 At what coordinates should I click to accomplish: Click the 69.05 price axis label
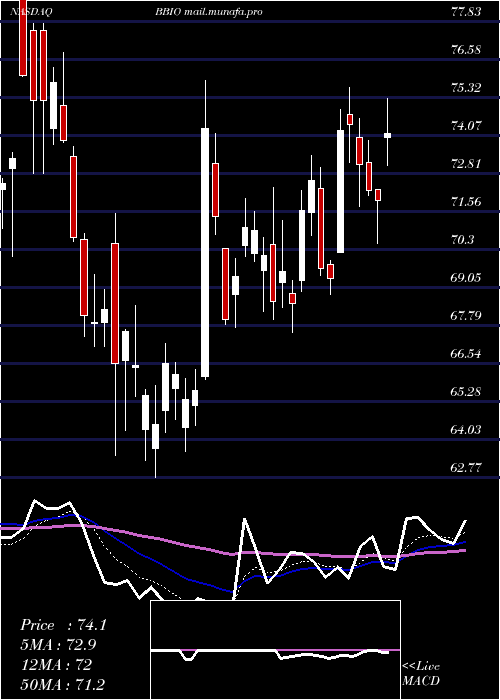coord(466,278)
